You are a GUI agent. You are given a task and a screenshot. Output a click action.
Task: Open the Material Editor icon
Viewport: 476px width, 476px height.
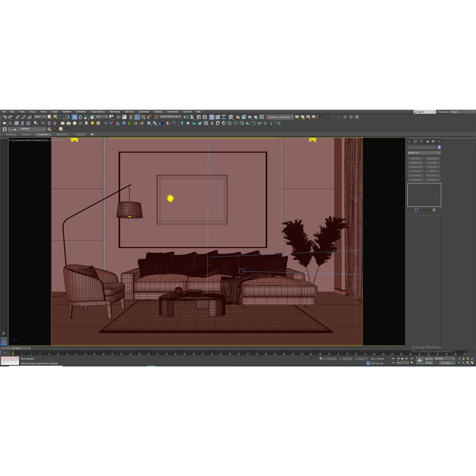point(231,117)
